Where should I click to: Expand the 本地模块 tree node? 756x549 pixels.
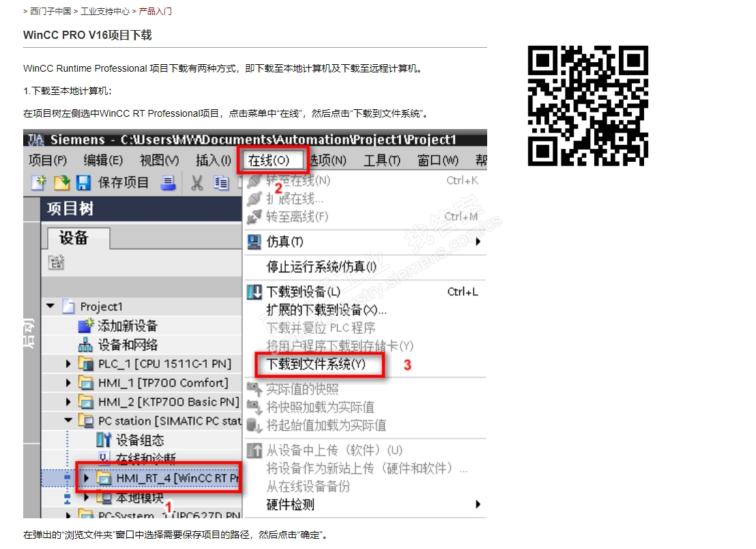point(86,497)
